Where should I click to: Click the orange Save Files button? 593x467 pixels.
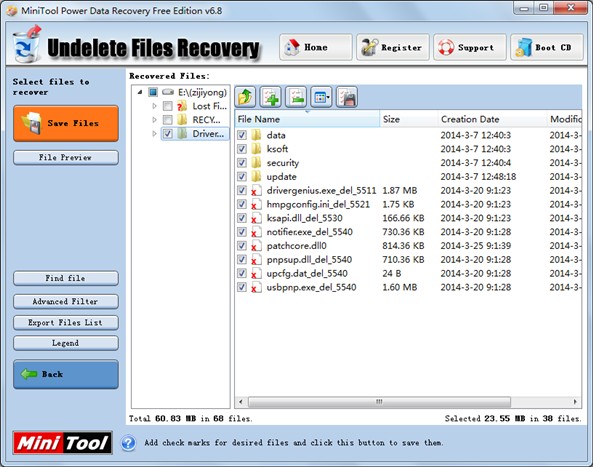tap(66, 124)
